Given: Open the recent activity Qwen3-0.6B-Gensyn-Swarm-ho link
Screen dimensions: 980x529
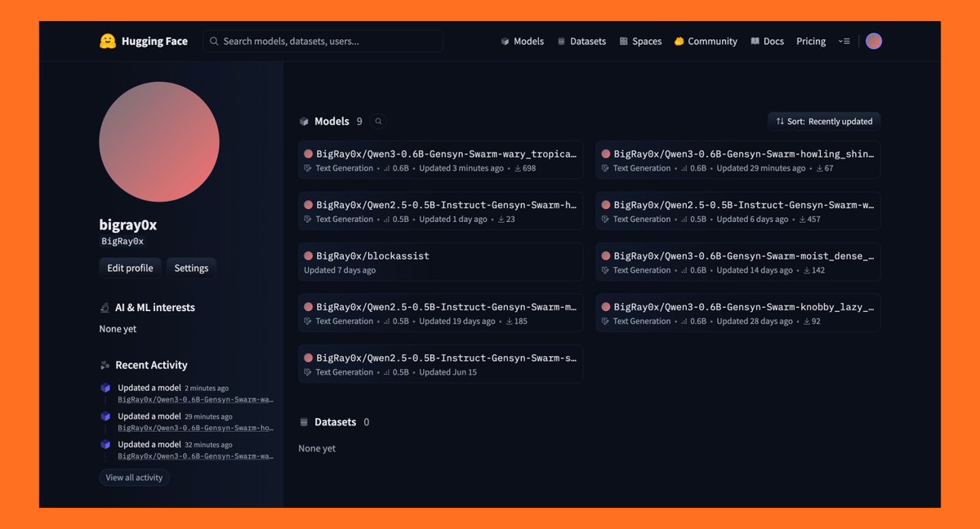Looking at the screenshot, I should (196, 428).
